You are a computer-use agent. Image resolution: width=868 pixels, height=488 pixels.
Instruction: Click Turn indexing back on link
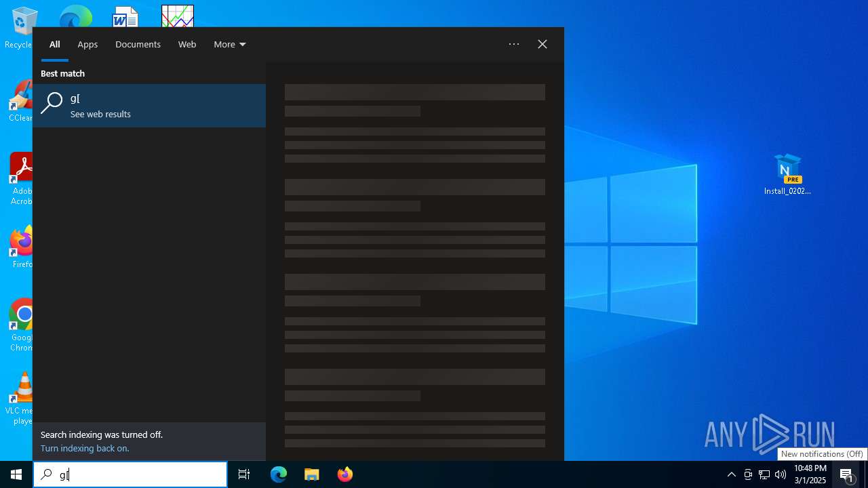click(85, 449)
